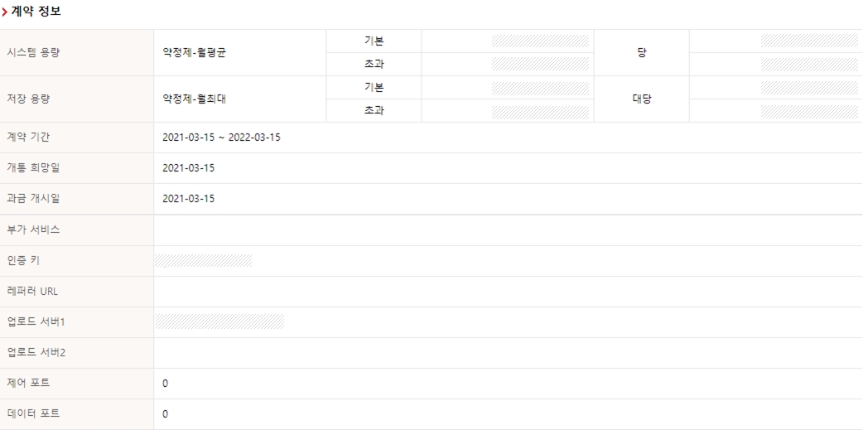Click the 제어 포트 value 0
The image size is (868, 430).
point(166,384)
